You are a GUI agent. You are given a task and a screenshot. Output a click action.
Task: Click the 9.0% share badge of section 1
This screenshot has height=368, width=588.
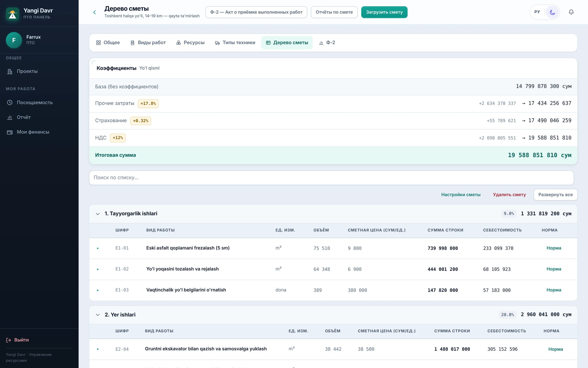point(509,213)
